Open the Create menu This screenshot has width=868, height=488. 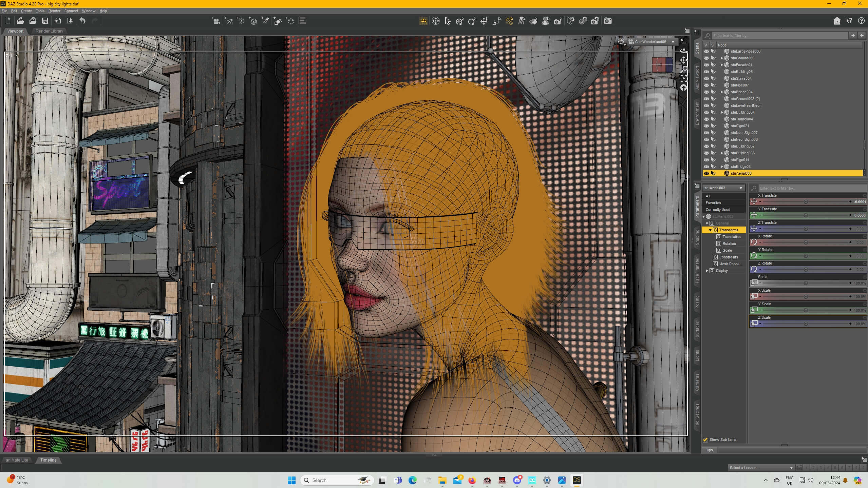coord(26,11)
